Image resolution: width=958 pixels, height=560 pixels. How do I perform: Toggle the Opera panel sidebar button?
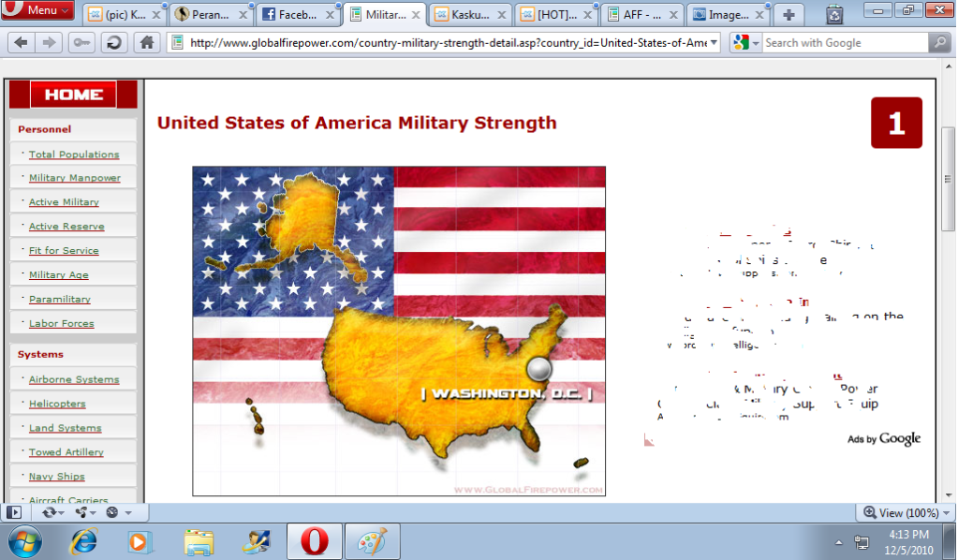(x=14, y=512)
